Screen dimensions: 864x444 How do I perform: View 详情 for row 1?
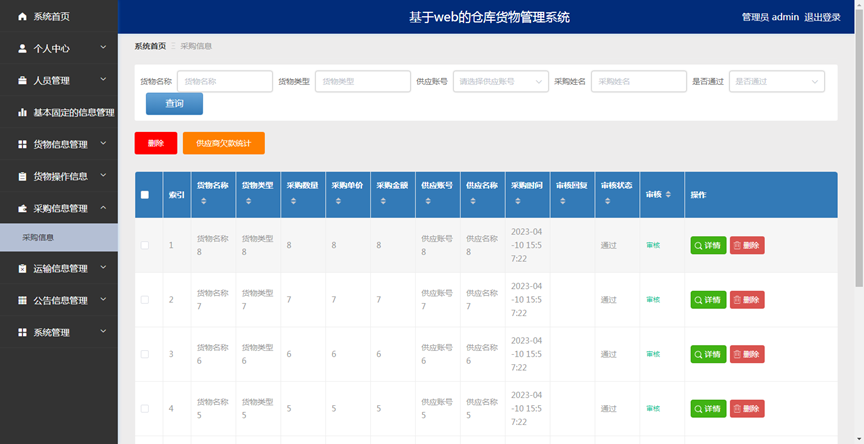point(708,245)
